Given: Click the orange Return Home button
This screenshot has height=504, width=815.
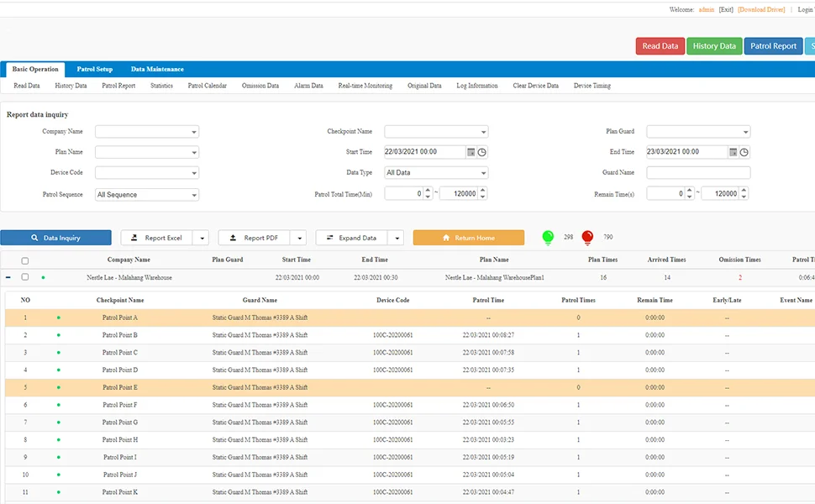Looking at the screenshot, I should [468, 238].
